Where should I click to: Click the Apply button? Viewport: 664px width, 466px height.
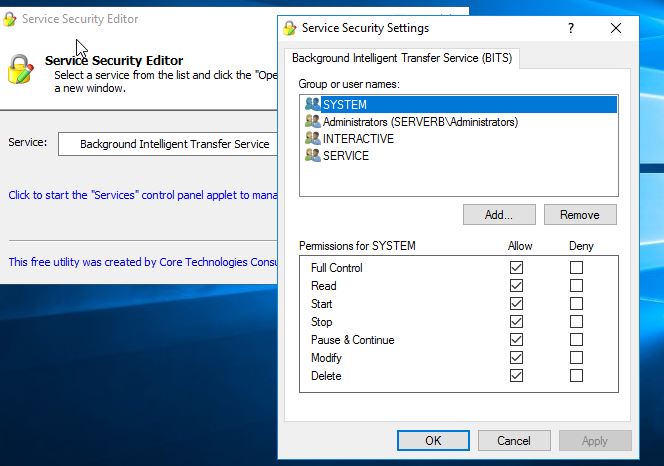595,441
